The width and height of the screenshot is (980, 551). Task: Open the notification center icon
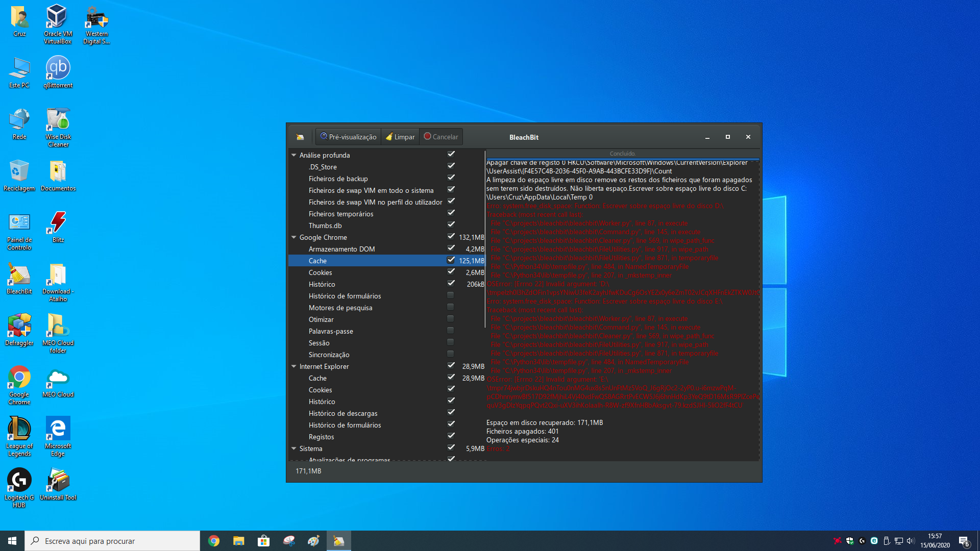(964, 541)
